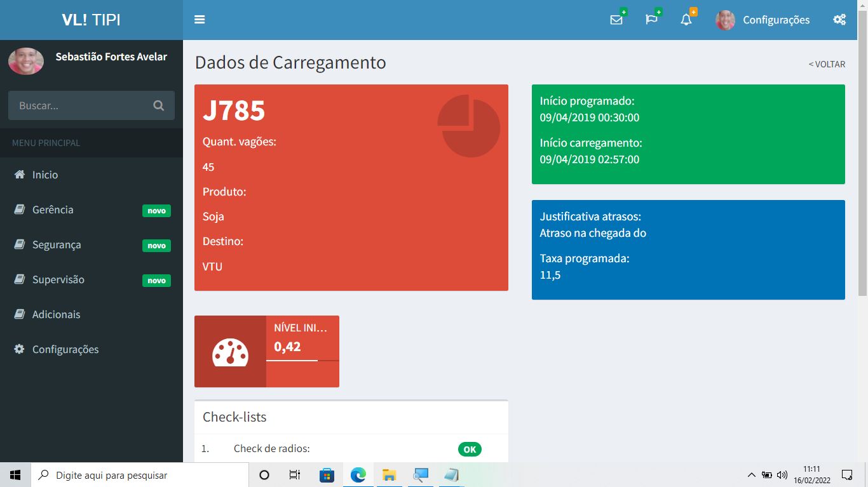
Task: Open Adicionais in the sidebar menu
Action: click(x=56, y=314)
